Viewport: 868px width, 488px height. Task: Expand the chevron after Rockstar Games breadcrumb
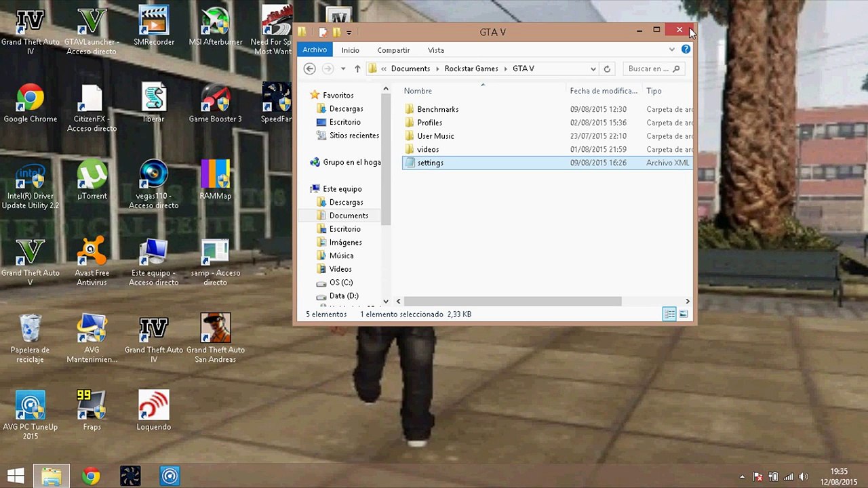coord(506,68)
